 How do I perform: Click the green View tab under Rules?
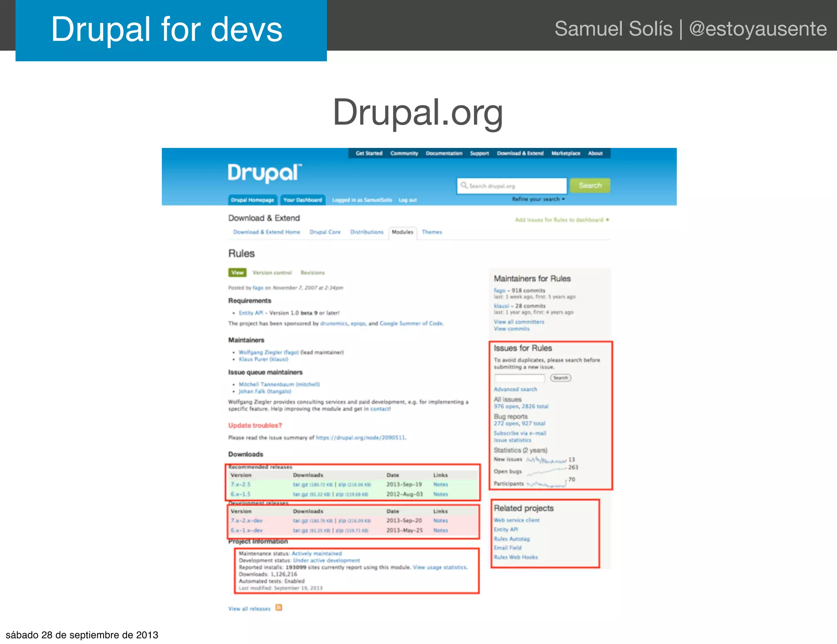point(237,273)
